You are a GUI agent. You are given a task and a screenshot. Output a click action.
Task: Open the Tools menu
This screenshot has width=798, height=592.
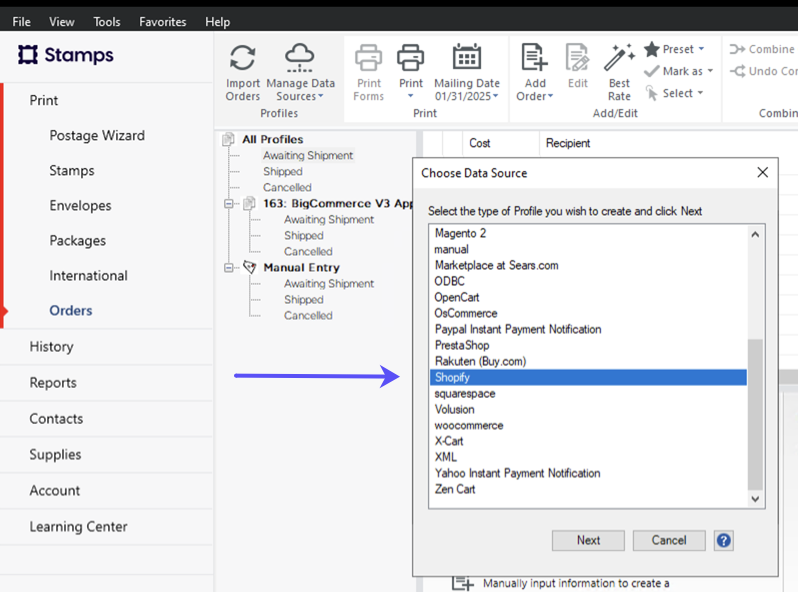coord(107,22)
